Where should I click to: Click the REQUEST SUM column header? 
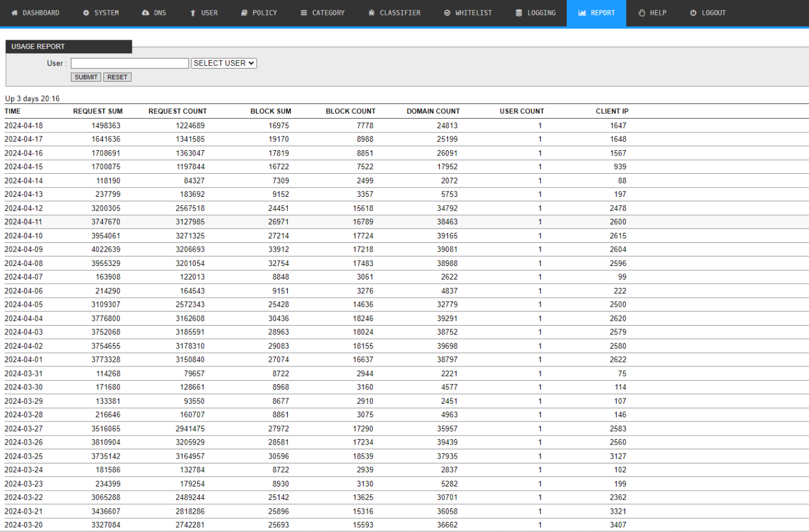coord(98,111)
